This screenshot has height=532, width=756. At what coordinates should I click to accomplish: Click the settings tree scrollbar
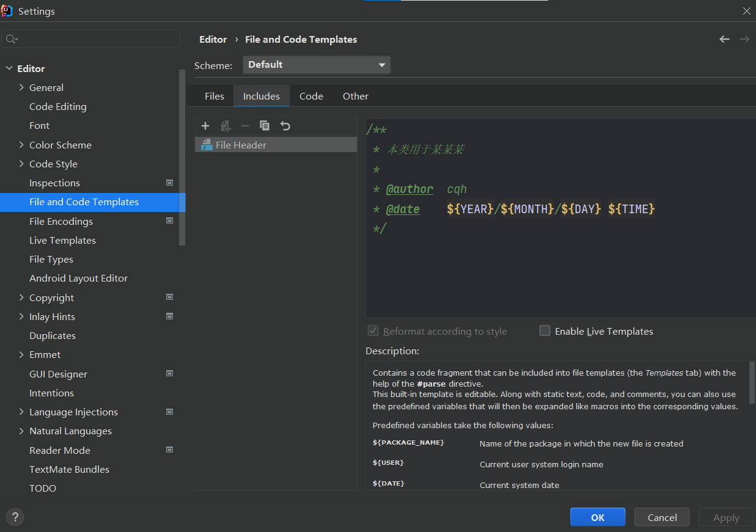click(182, 158)
